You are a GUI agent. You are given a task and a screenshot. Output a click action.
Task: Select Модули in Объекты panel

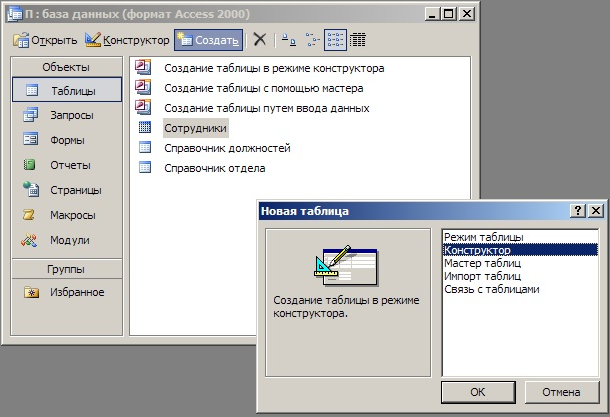(67, 240)
